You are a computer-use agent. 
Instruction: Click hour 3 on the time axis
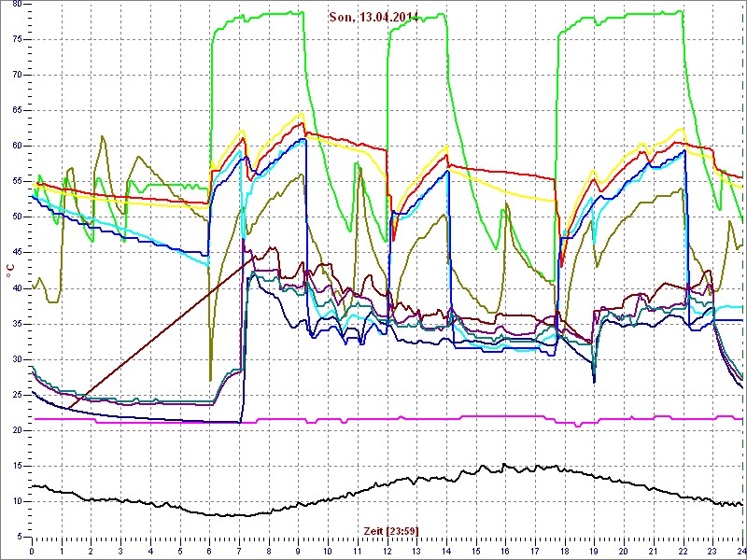(121, 549)
